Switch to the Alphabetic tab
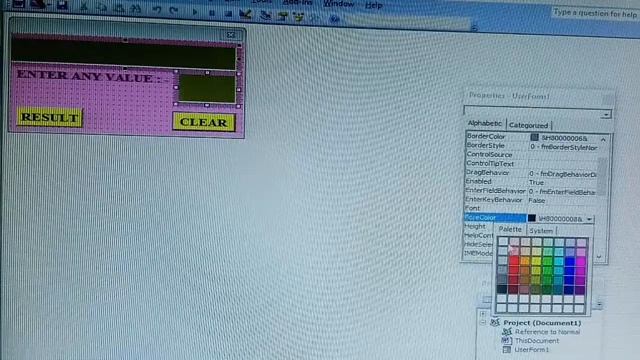The image size is (640, 360). (484, 123)
